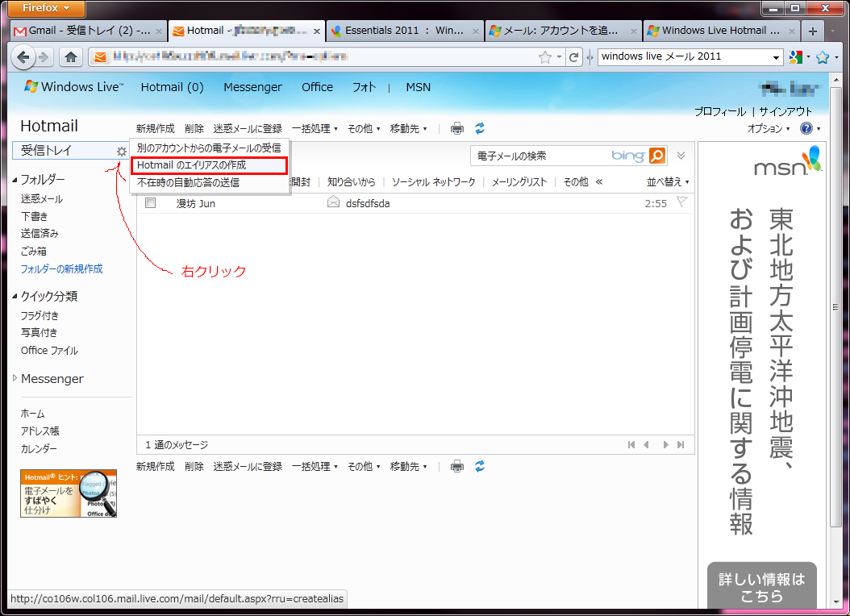Tick the checkbox for 浸坊 Jun message
This screenshot has height=616, width=850.
(150, 202)
